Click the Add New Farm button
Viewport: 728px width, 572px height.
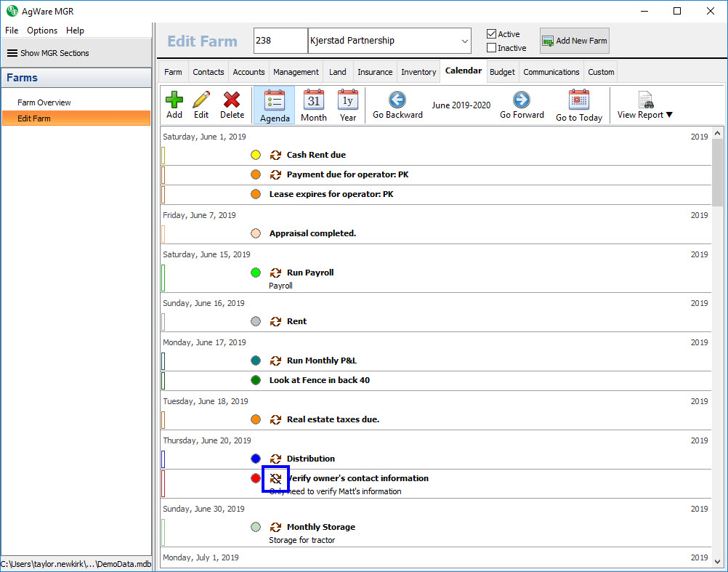click(x=574, y=41)
